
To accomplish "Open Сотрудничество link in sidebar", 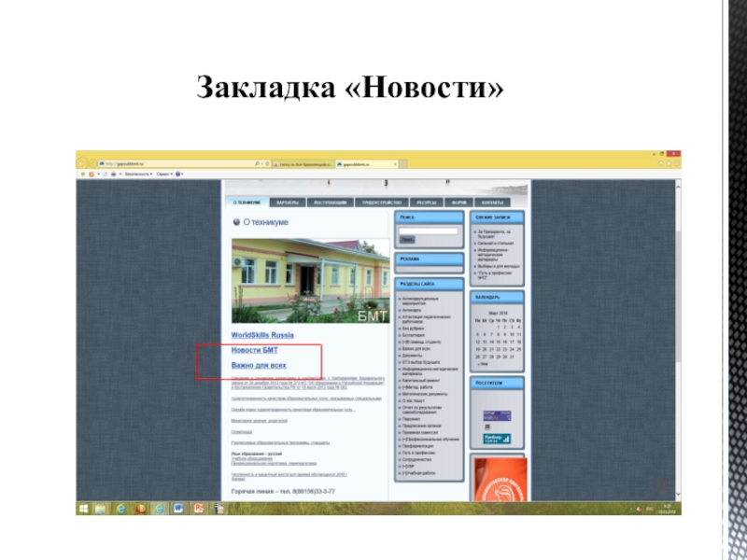I will point(416,459).
